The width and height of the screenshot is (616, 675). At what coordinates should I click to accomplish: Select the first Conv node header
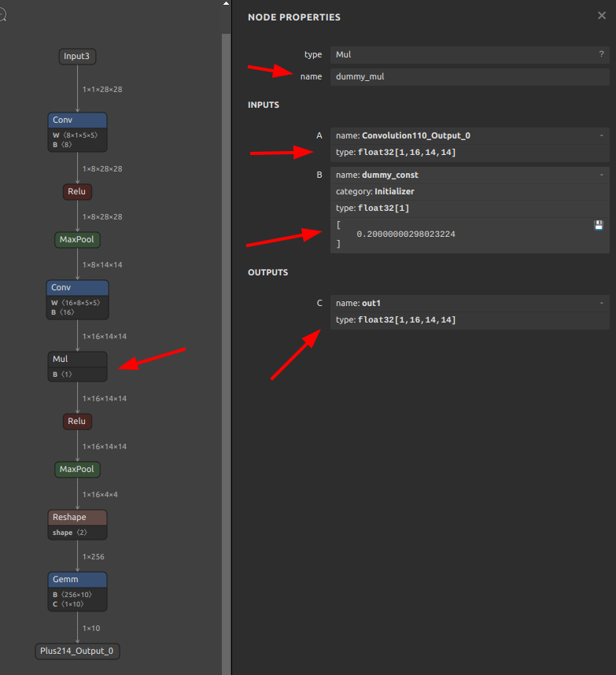point(77,120)
